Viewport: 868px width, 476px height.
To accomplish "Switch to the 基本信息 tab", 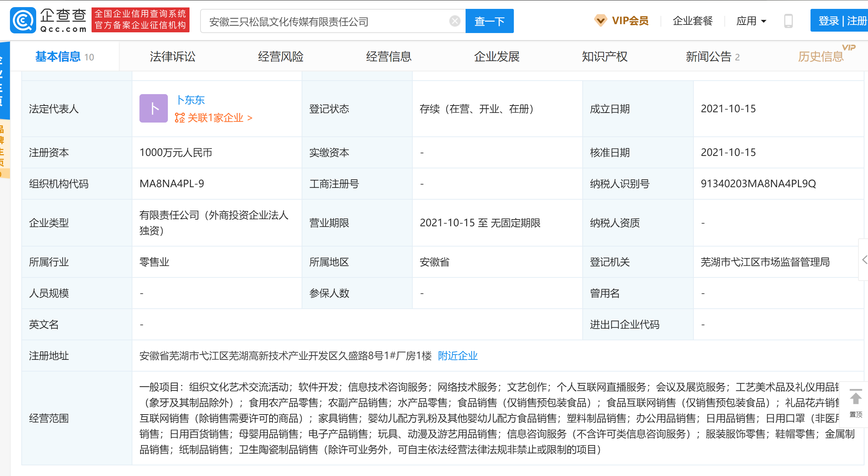I will click(65, 56).
